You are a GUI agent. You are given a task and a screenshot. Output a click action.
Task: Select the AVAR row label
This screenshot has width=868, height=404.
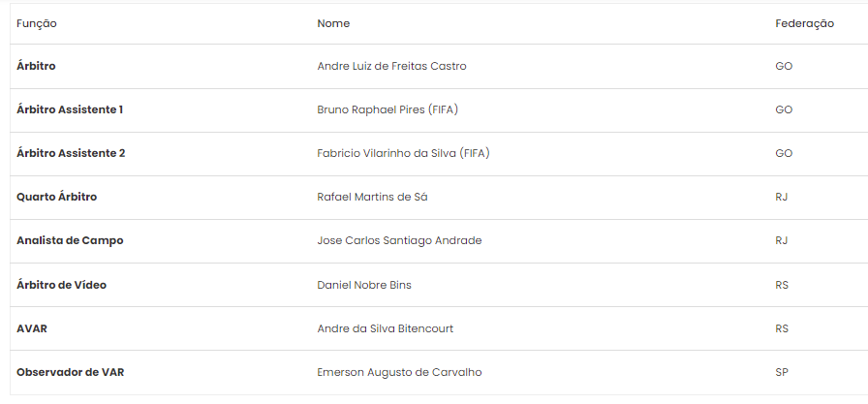pos(32,328)
